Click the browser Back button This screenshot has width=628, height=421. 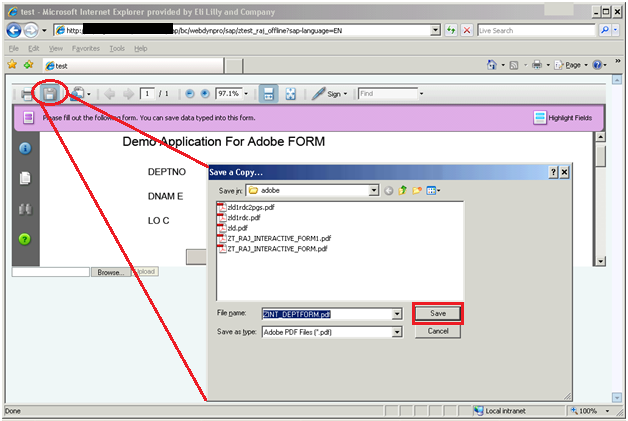pos(14,30)
